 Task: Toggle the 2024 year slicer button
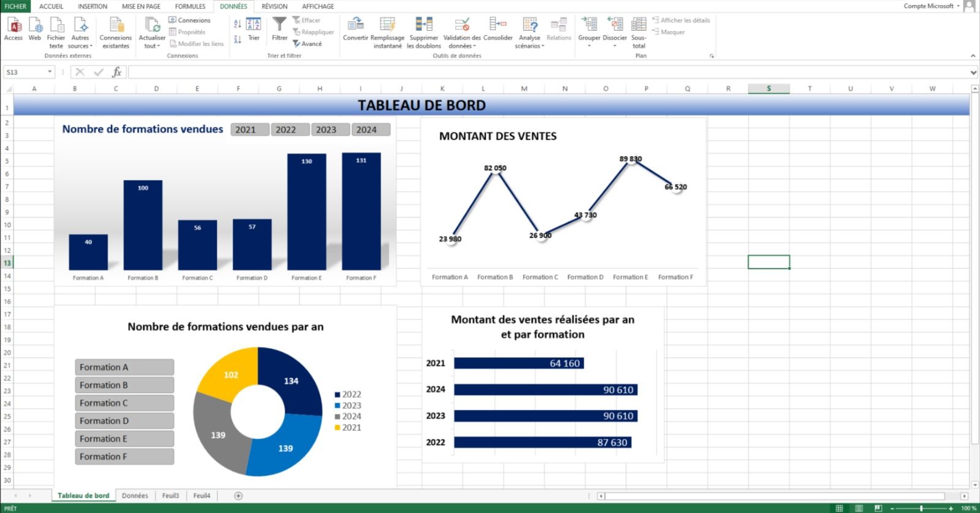click(370, 129)
